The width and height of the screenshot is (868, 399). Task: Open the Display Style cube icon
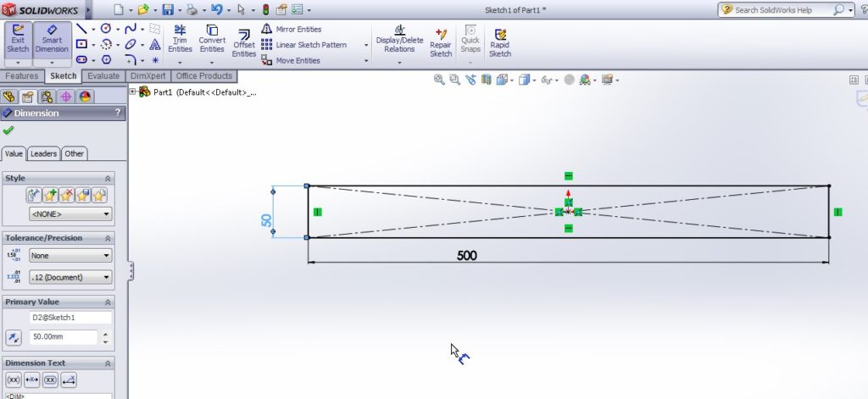tap(524, 80)
